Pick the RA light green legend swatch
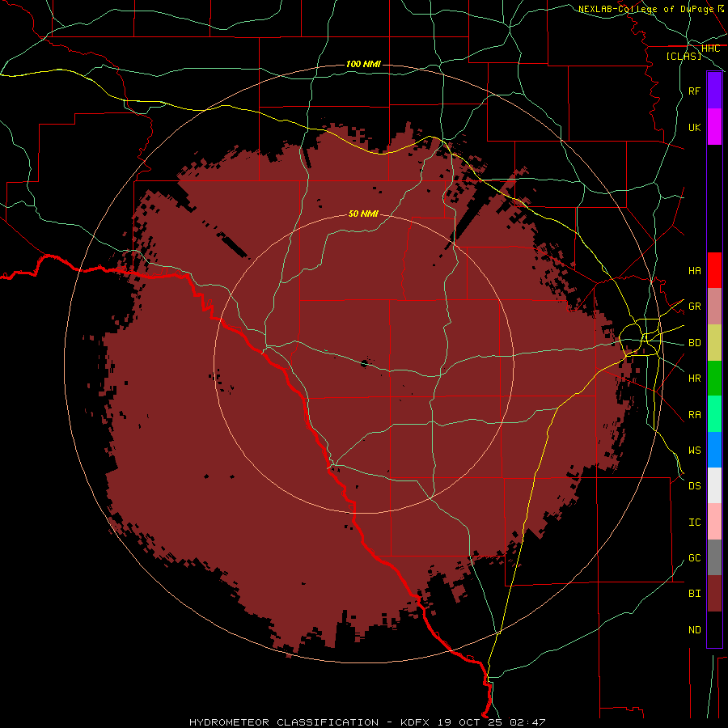 (714, 414)
